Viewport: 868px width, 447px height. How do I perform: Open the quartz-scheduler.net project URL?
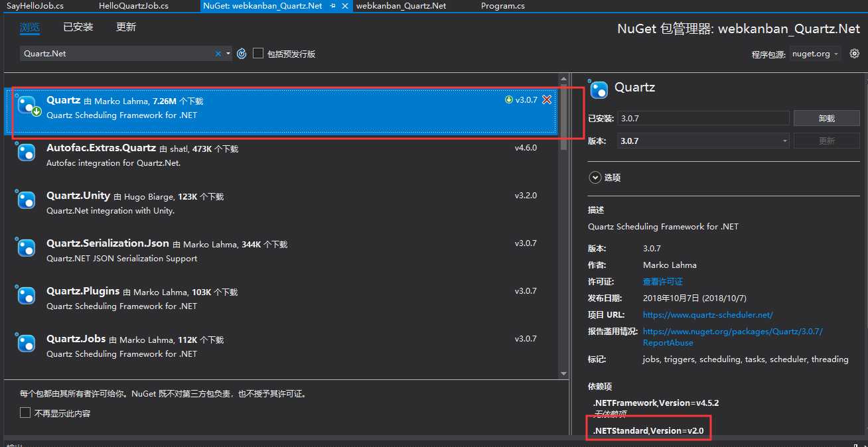pos(708,315)
